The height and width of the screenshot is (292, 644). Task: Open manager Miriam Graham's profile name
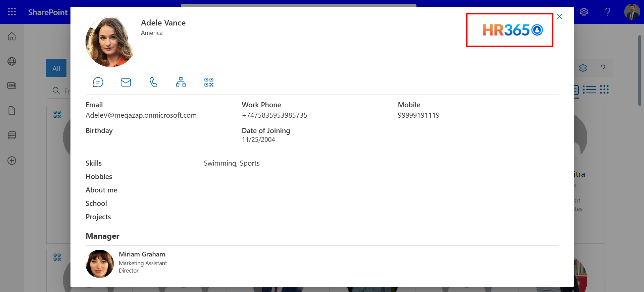142,254
